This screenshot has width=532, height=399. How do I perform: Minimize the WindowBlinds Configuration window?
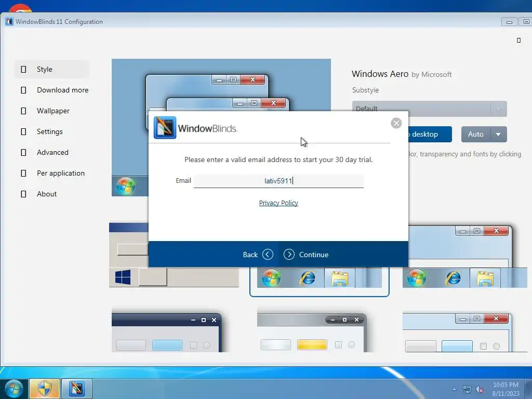509,22
